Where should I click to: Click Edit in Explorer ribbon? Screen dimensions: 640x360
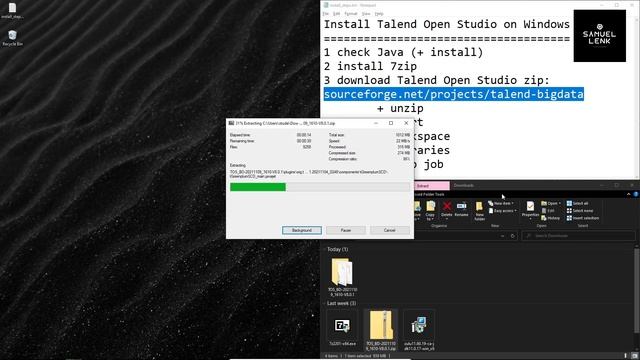[x=548, y=211]
